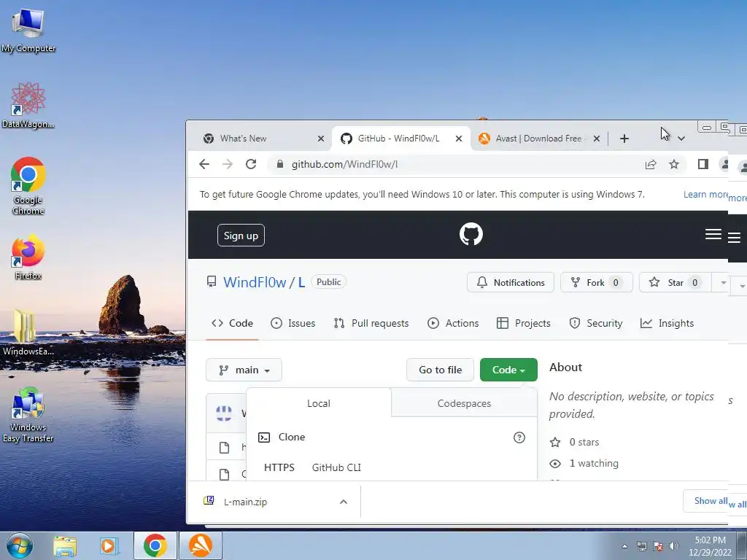Open the Insights tab
This screenshot has width=747, height=560.
click(x=667, y=323)
